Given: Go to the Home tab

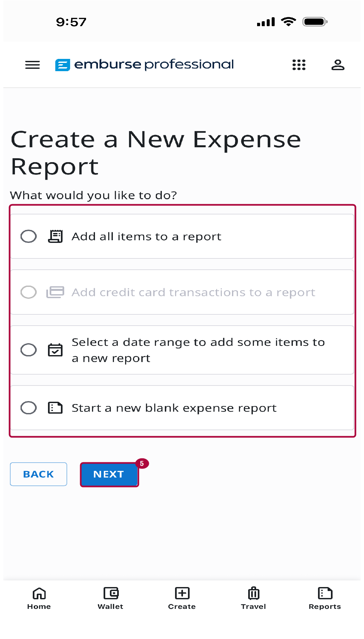Looking at the screenshot, I should pos(39,598).
